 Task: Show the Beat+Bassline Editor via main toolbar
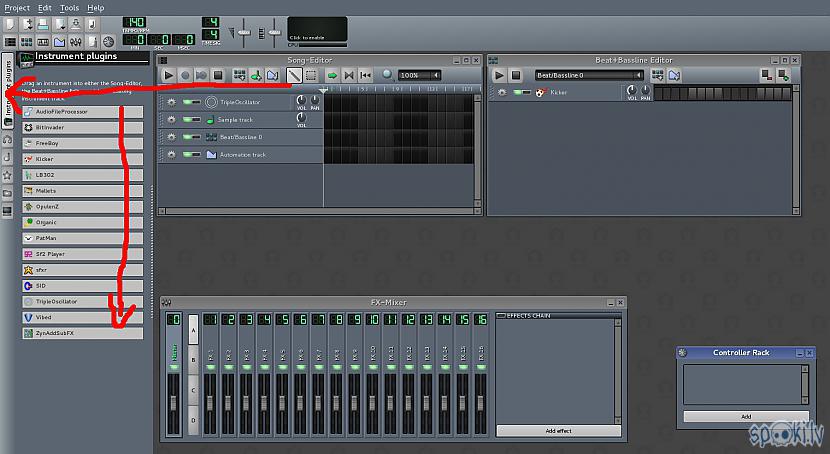pos(26,41)
